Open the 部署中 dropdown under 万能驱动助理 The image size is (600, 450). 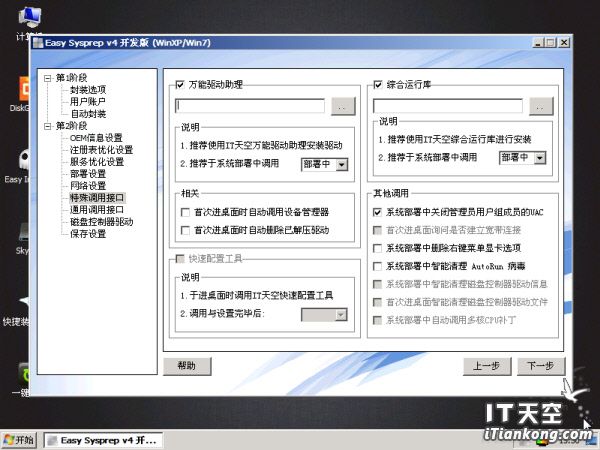(342, 165)
